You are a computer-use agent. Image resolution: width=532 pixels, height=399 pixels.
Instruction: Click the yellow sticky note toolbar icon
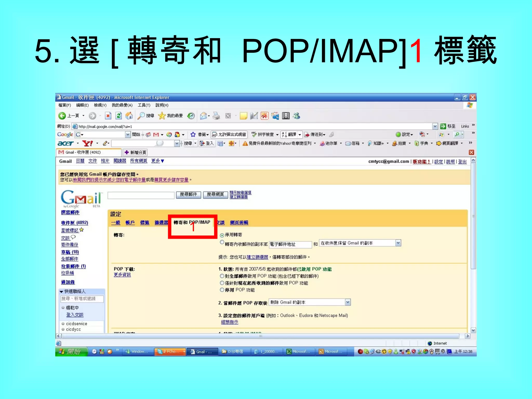tap(243, 116)
